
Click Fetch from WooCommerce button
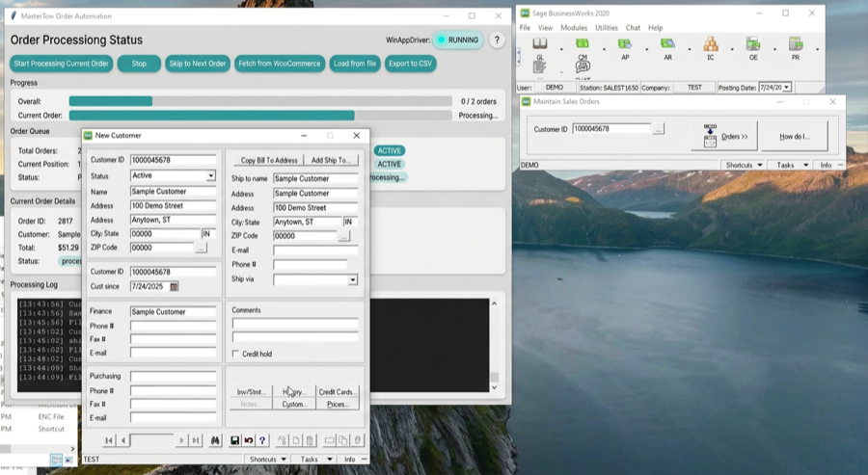coord(280,64)
